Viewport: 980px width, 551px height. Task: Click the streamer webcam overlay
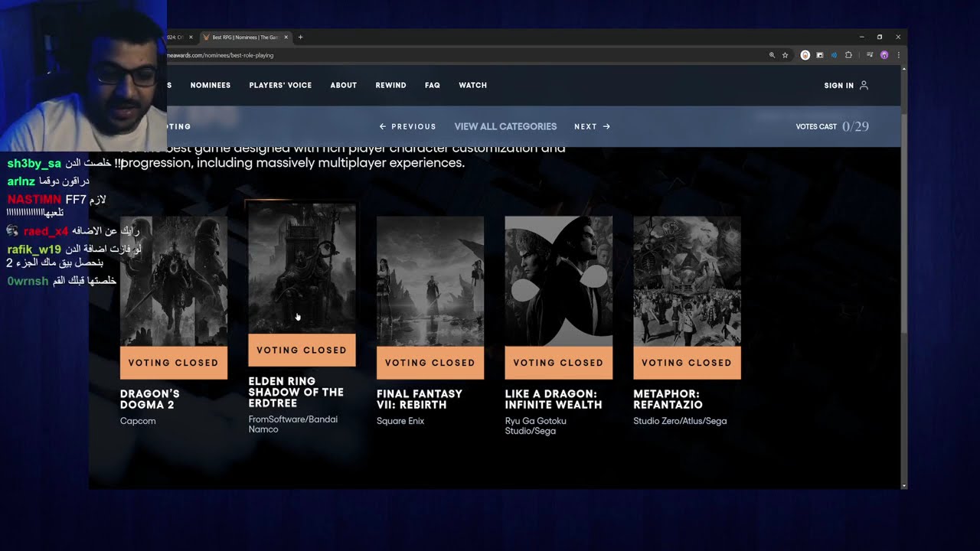click(x=83, y=75)
